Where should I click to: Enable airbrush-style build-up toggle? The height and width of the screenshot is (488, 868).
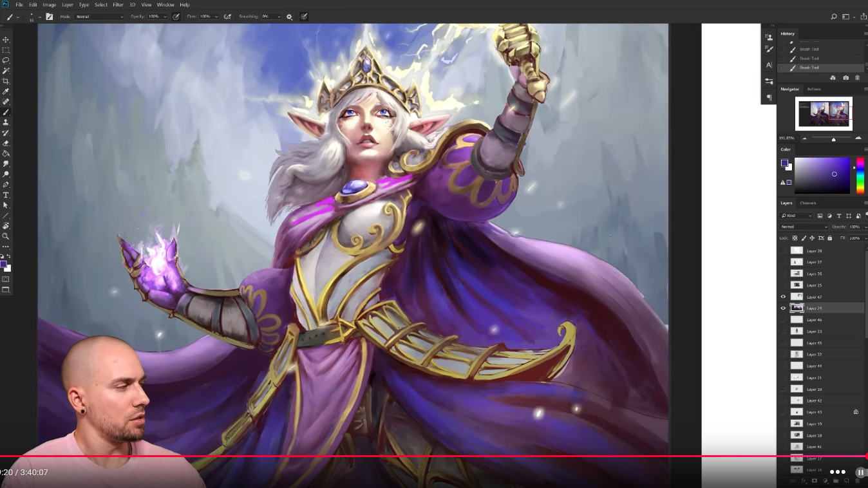click(227, 17)
